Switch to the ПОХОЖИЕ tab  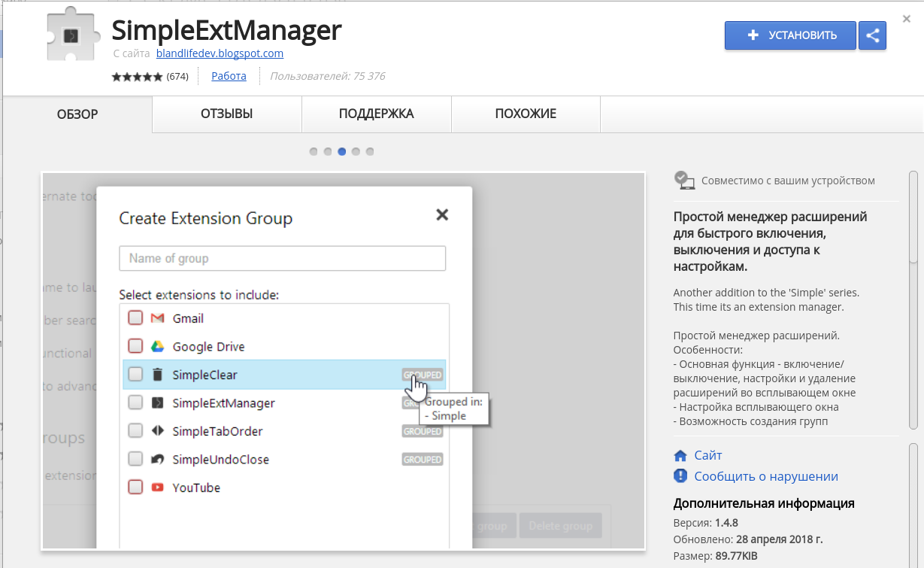[x=526, y=114]
